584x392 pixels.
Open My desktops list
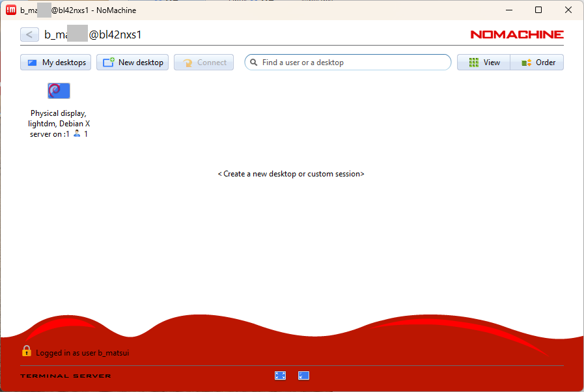[57, 63]
